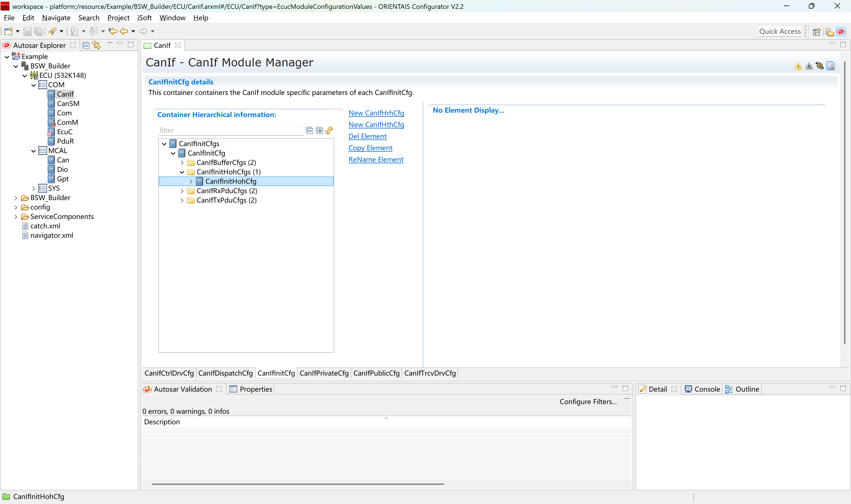Click the document with gear icon
The height and width of the screenshot is (504, 851).
pos(830,66)
